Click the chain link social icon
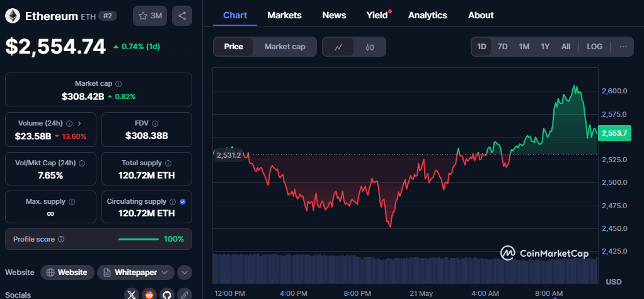Screen dimensions: 644x299 185,295
